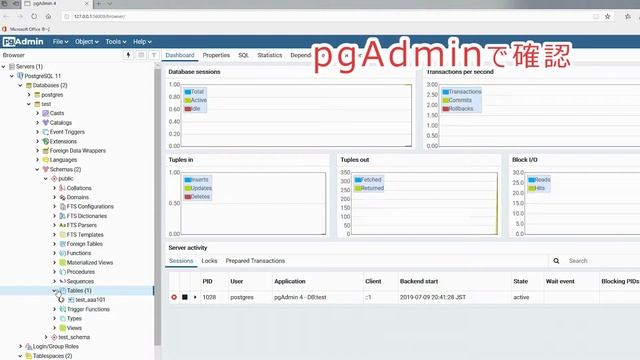Switch to the Statistics tab
The width and height of the screenshot is (640, 360).
(x=269, y=55)
